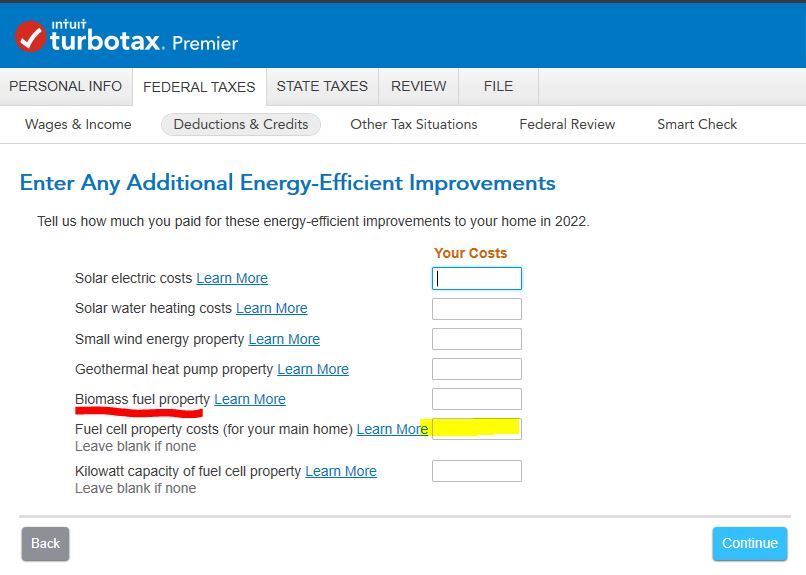This screenshot has width=806, height=575.
Task: Select Deductions & Credits section
Action: click(x=241, y=124)
